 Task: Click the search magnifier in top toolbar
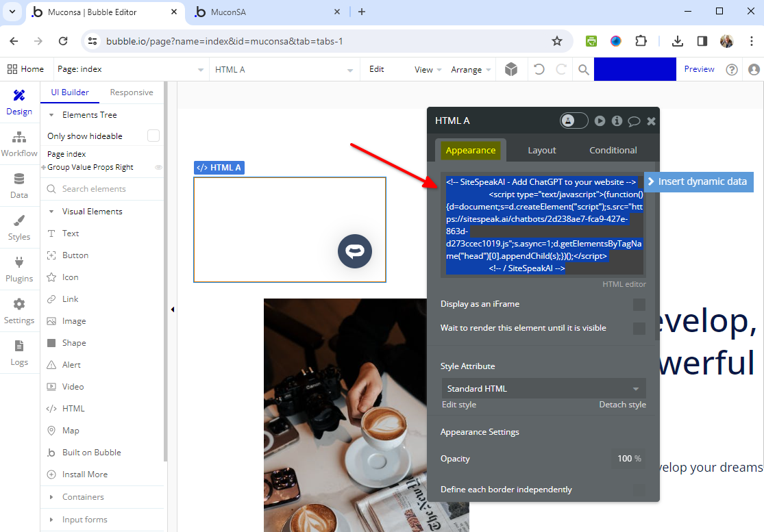point(583,69)
